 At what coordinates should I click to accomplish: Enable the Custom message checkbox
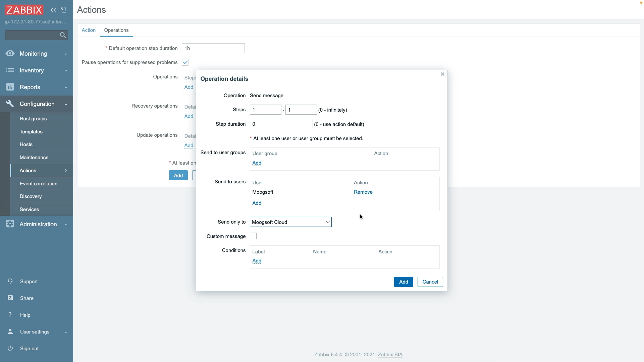click(253, 236)
